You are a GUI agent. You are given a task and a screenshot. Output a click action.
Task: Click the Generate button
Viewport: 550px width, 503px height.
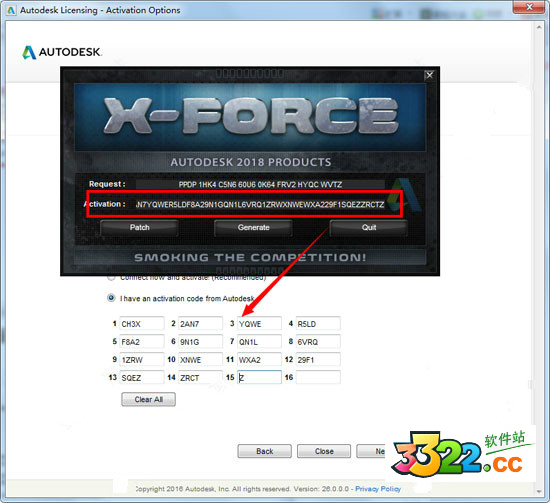[x=253, y=227]
